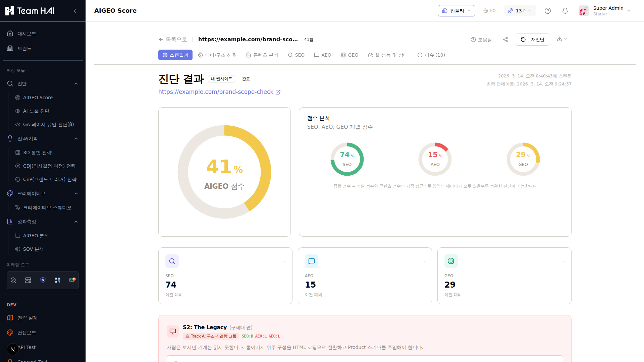Screen dimensions: 644x362
Task: Click the SEO 74% gauge
Action: point(347,159)
